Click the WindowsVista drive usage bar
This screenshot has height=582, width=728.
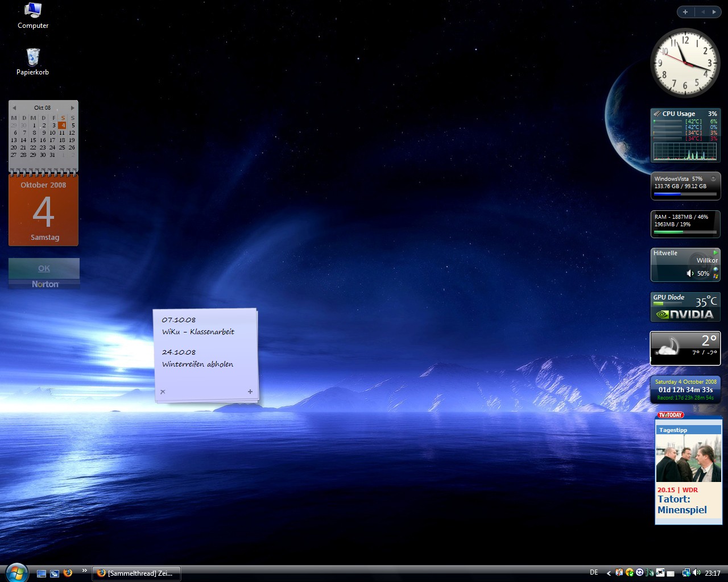(x=685, y=194)
